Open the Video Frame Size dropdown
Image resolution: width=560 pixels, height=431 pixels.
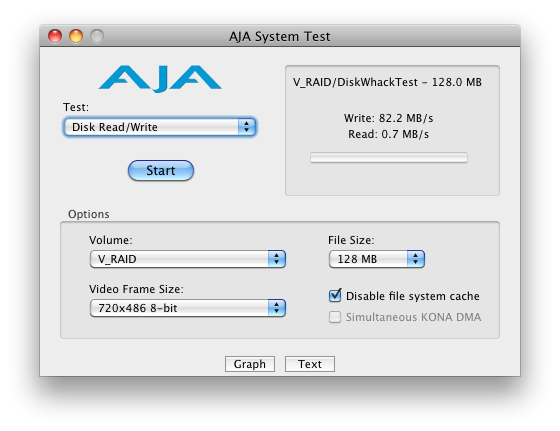click(x=188, y=308)
